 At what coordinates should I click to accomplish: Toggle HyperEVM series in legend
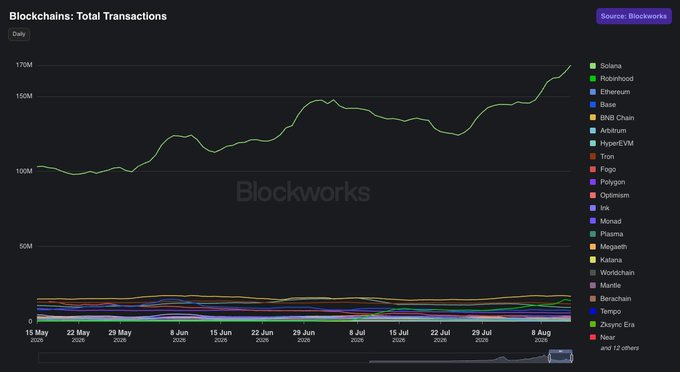tap(611, 143)
